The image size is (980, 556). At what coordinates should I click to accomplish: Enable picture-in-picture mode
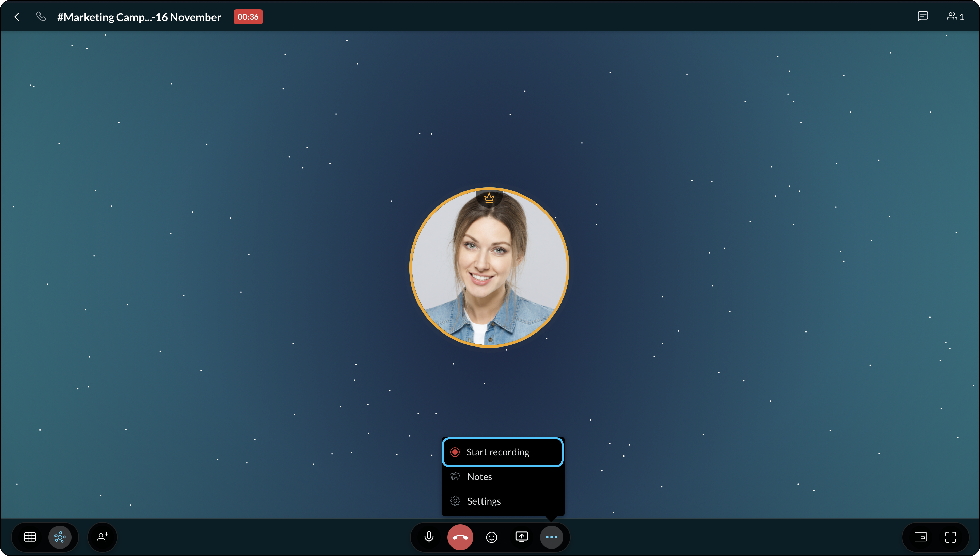(920, 537)
